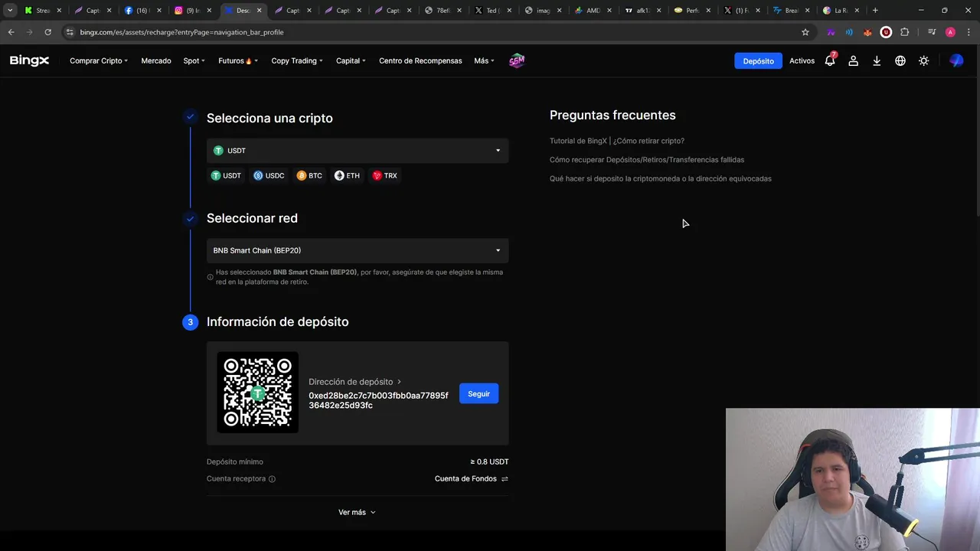Open Dirección de depósito link
The height and width of the screenshot is (551, 980).
[x=354, y=381]
